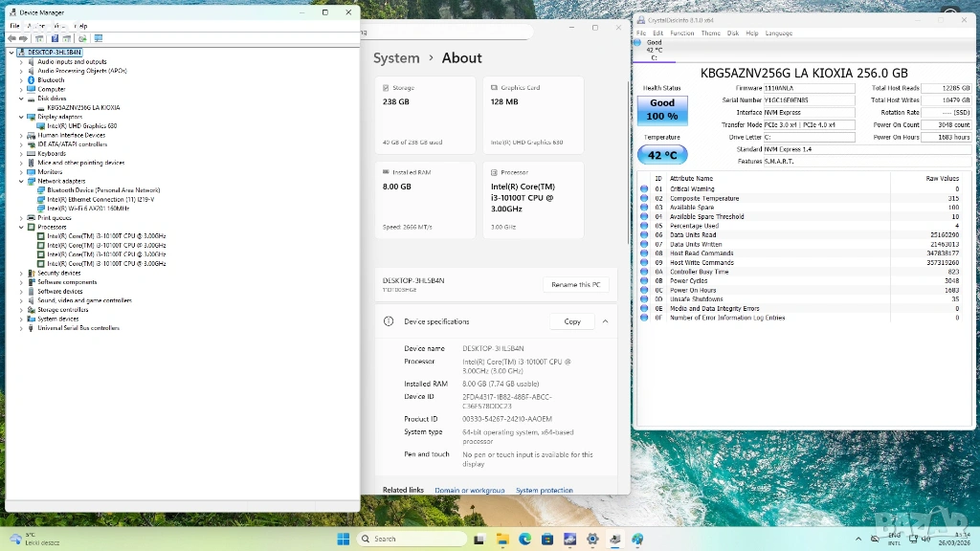980x551 pixels.
Task: Open Microsoft Edge from the taskbar
Action: pyautogui.click(x=525, y=539)
